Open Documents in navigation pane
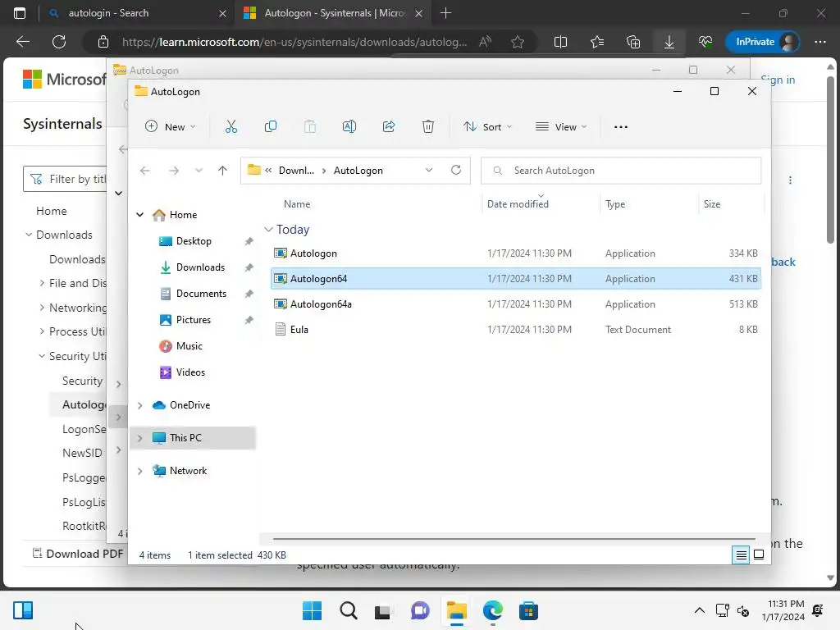 click(201, 294)
